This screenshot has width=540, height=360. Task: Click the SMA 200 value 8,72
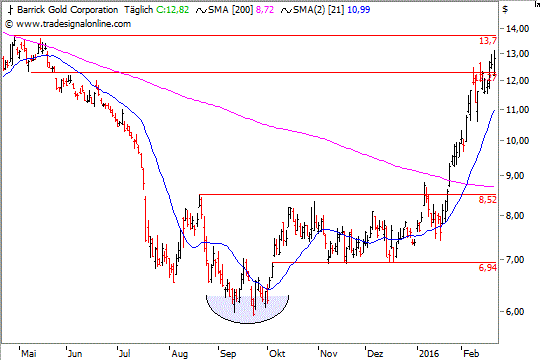coord(265,10)
